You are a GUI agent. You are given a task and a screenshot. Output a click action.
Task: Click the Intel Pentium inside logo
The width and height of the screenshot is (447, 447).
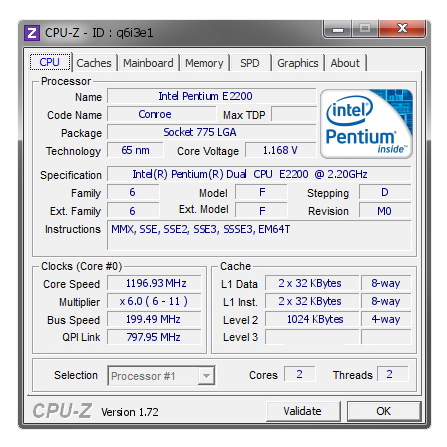pos(366,124)
